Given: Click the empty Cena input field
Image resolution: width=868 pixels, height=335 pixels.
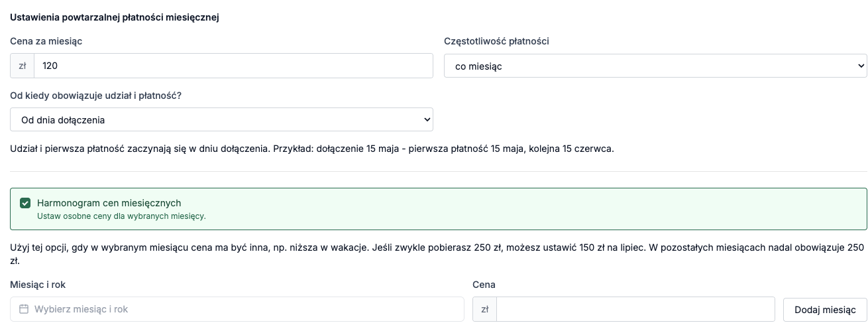Looking at the screenshot, I should point(635,309).
